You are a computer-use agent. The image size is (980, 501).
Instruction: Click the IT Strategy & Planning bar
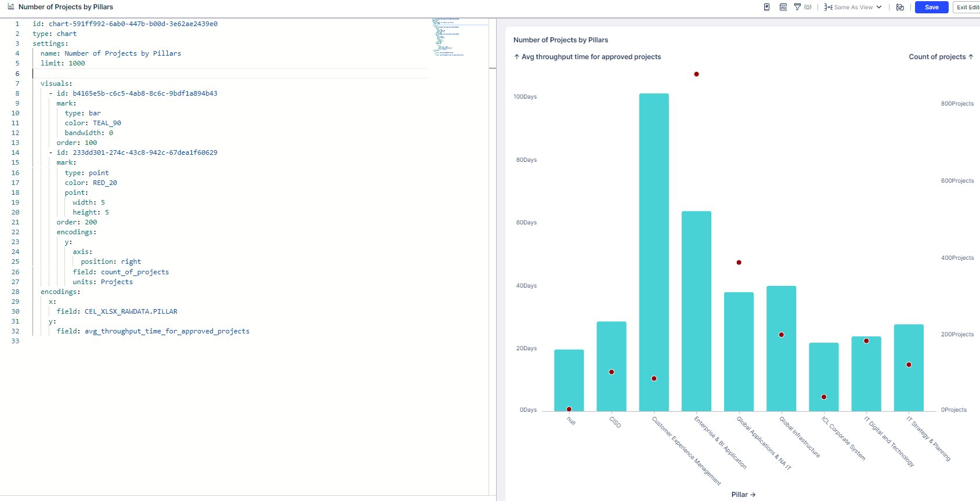tap(909, 368)
